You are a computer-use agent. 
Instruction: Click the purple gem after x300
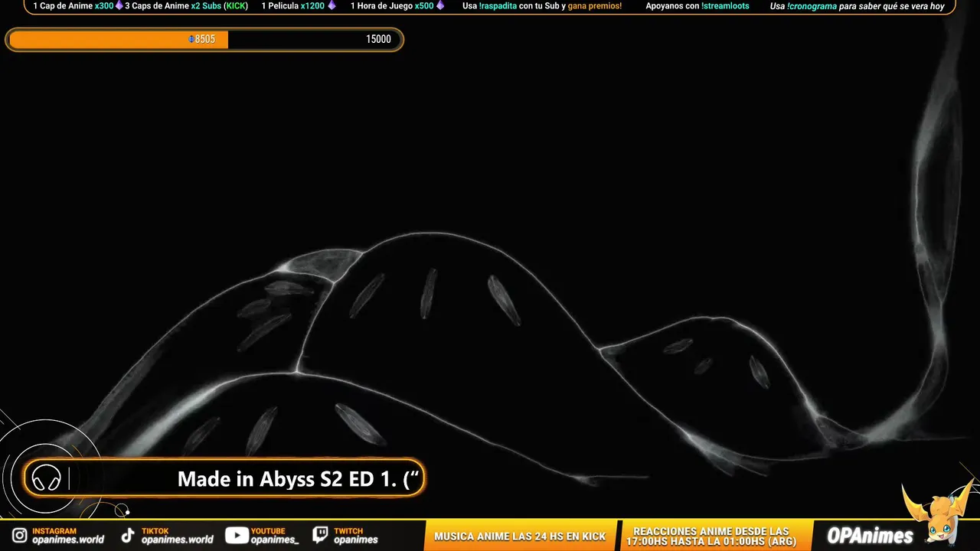[119, 5]
